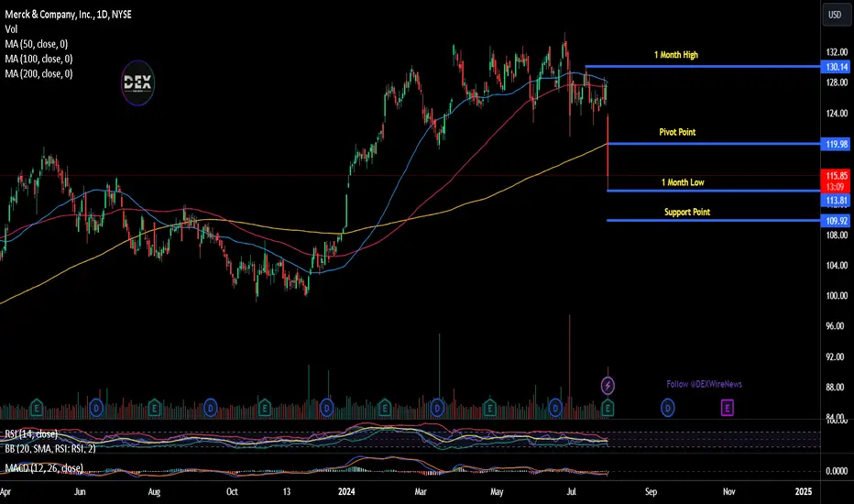This screenshot has width=854, height=504.
Task: Open earnings E marker beneath the lightning icon
Action: [608, 407]
